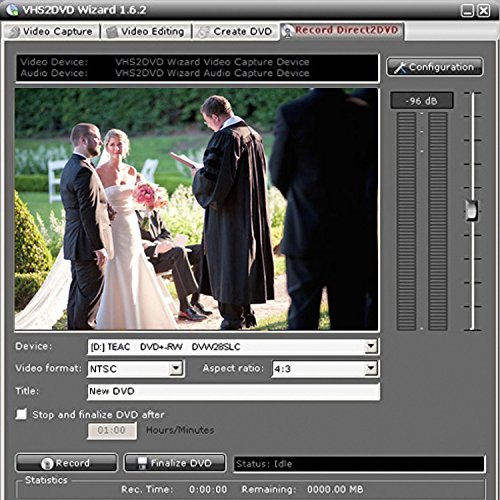
Task: Click the film icon on Video Editing tab
Action: click(112, 32)
